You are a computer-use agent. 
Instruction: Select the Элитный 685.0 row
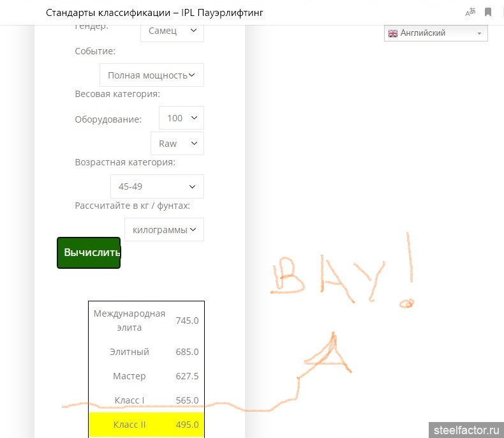coord(146,352)
